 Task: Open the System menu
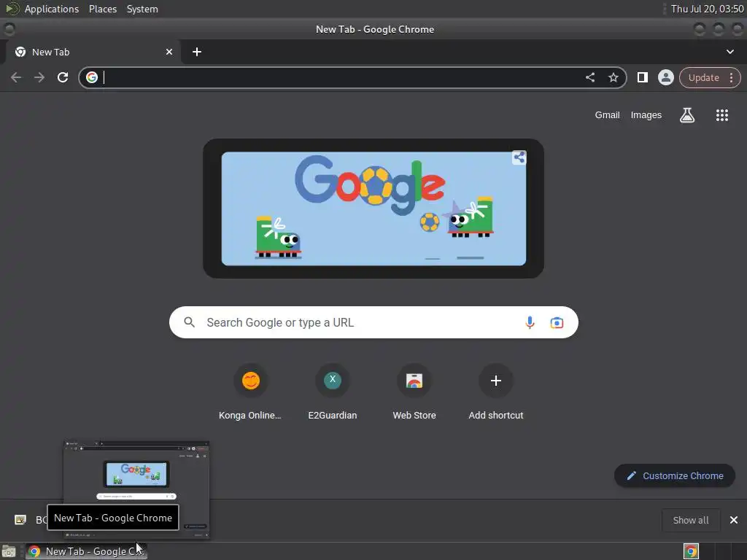(142, 9)
